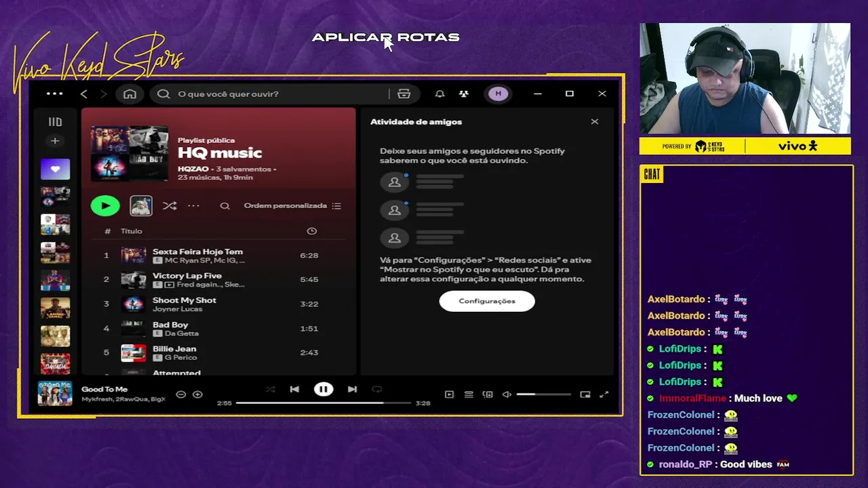868x488 pixels.
Task: Click the # column header
Action: point(107,231)
